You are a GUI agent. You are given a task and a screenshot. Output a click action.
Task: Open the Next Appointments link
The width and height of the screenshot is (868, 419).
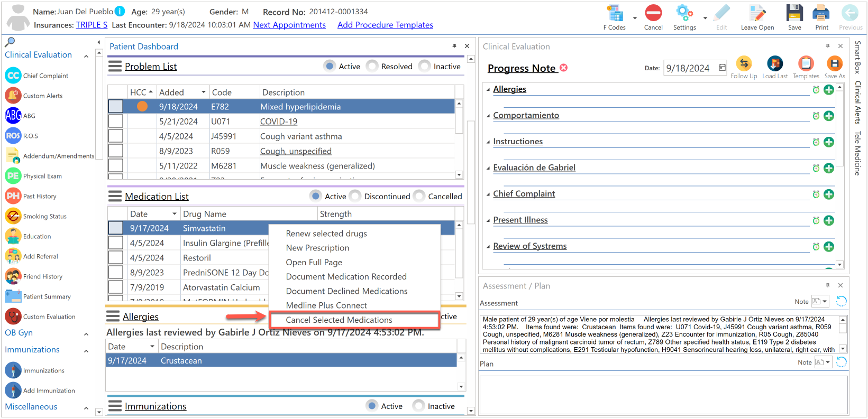289,25
